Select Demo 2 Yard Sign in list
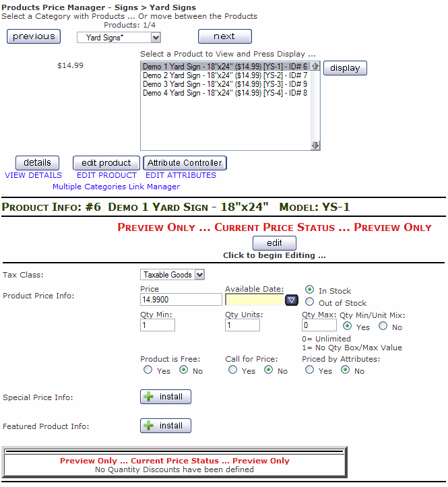The image size is (448, 487). 226,75
